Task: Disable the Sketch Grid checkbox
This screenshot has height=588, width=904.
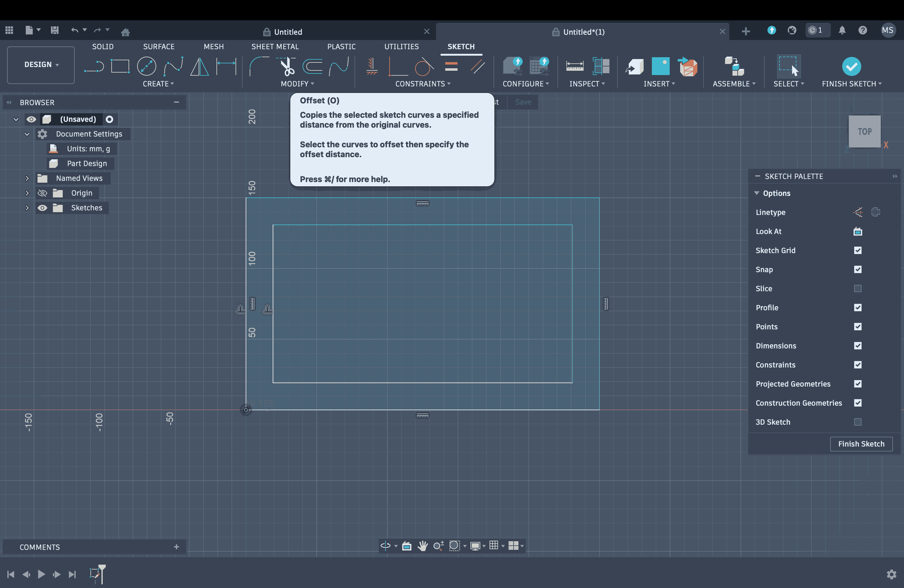Action: tap(858, 250)
